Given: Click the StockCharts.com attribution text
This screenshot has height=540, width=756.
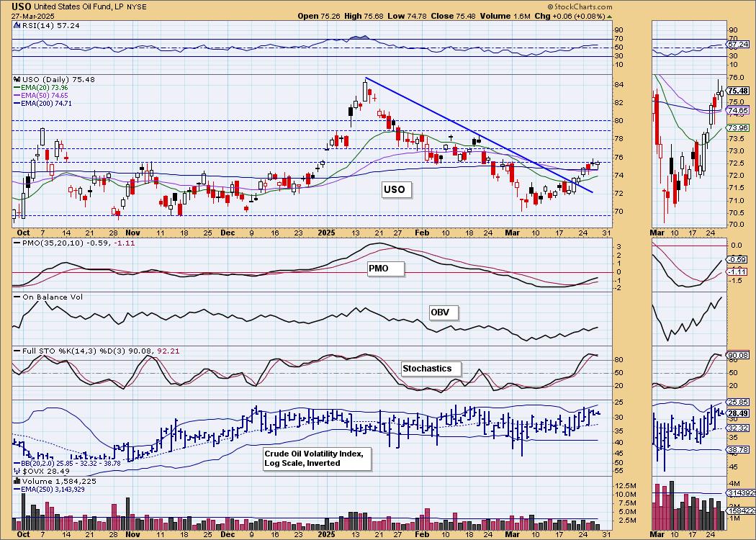Looking at the screenshot, I should pos(580,6).
